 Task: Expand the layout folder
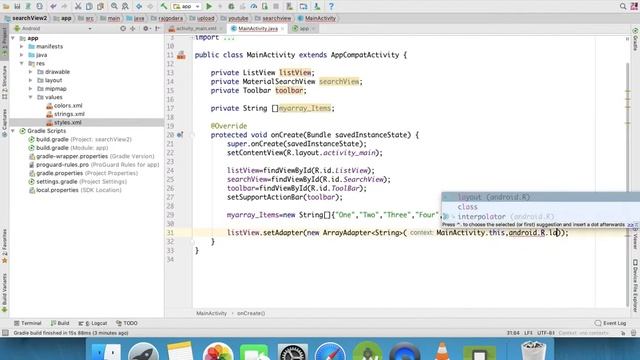coord(31,80)
